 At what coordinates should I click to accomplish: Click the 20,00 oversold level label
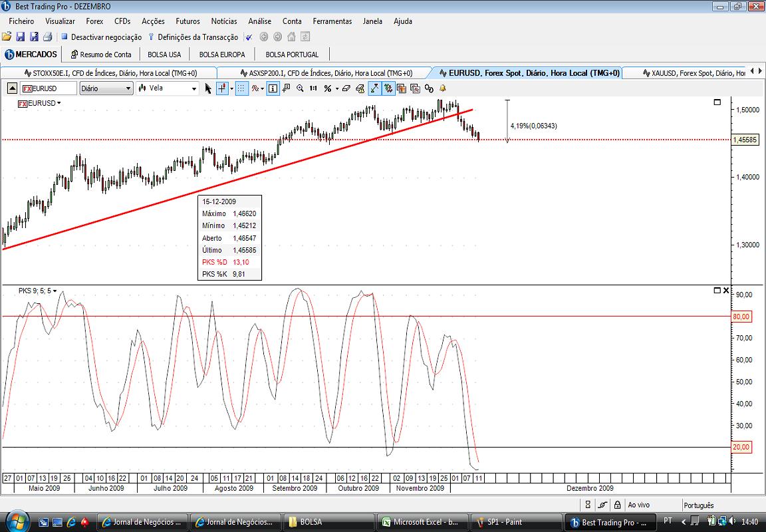[x=741, y=446]
